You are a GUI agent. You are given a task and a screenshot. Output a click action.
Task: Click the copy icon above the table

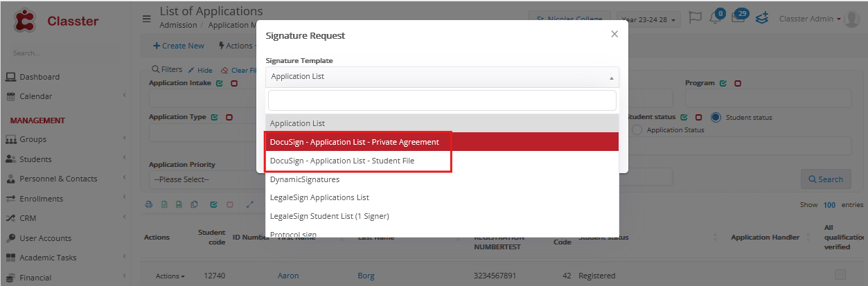(194, 205)
